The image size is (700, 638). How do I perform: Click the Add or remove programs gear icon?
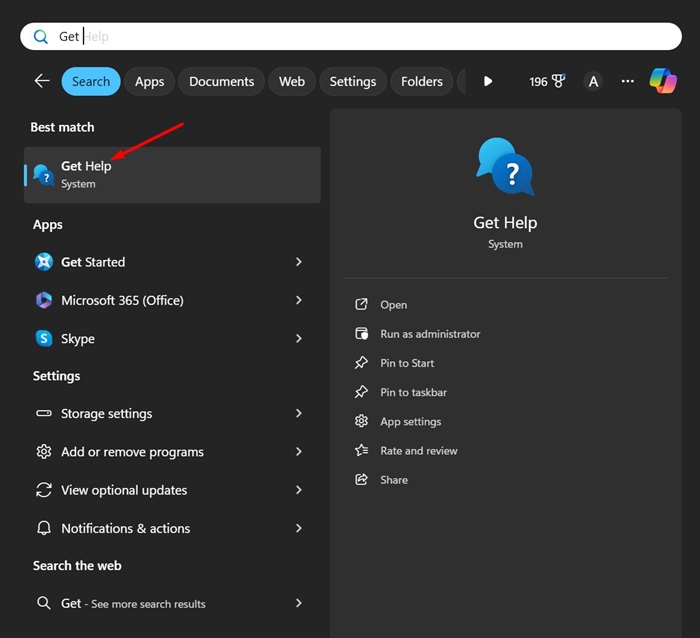pyautogui.click(x=44, y=452)
